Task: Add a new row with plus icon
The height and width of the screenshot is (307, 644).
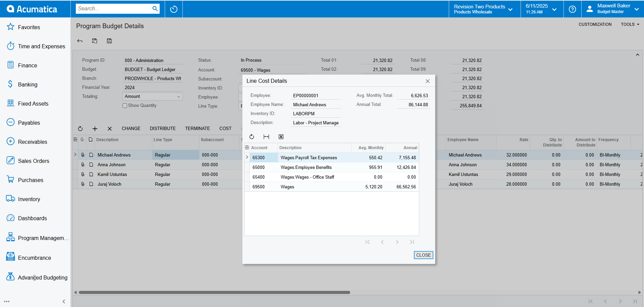Action: pos(95,129)
